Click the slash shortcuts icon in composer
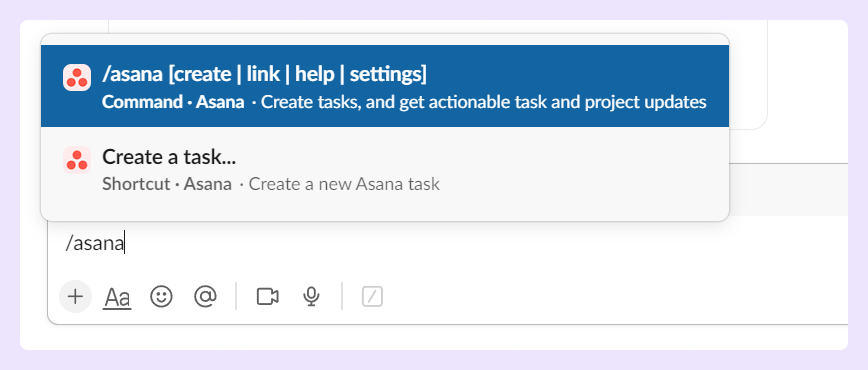Image resolution: width=868 pixels, height=370 pixels. pos(373,297)
